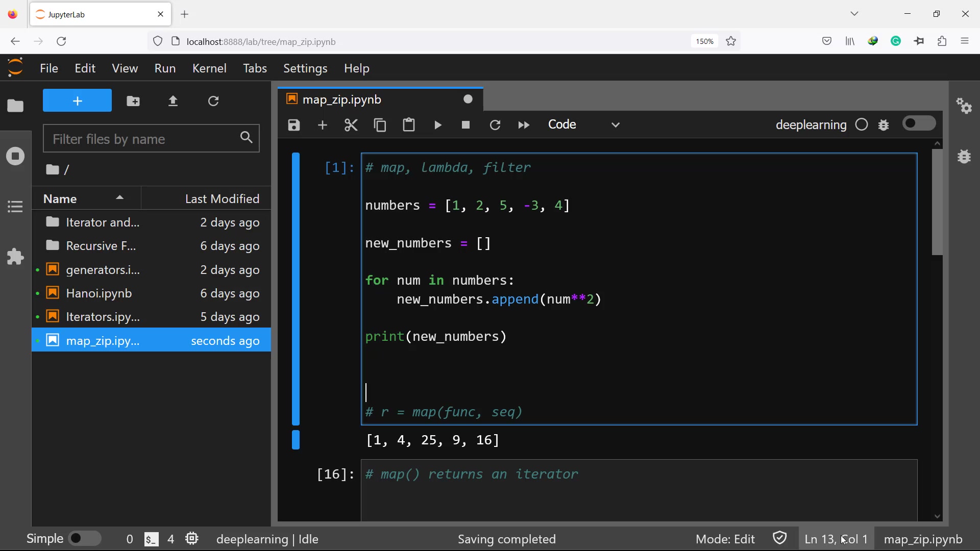Click the notebook vertical scrollbar thumb
980x551 pixels.
pos(937,203)
